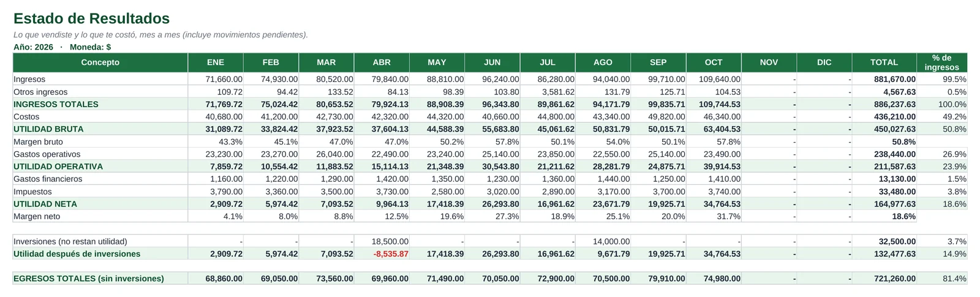Viewport: 980px width, 297px height.
Task: Select the JUL column header
Action: [548, 62]
